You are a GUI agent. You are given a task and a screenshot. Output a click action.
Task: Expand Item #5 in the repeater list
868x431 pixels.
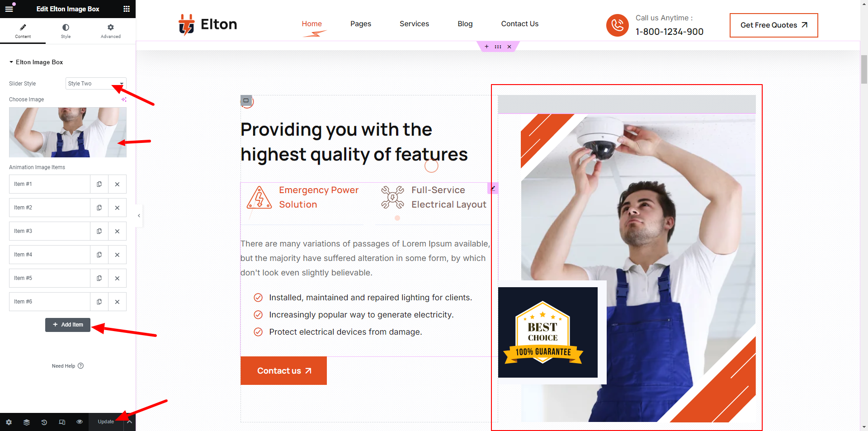coord(50,278)
